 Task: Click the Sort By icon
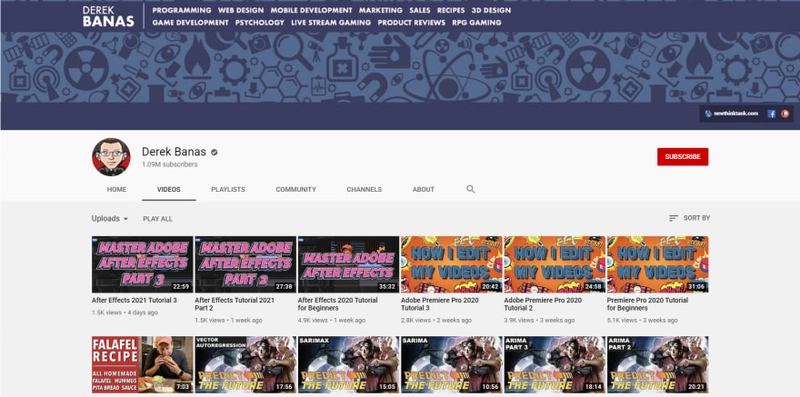(673, 218)
